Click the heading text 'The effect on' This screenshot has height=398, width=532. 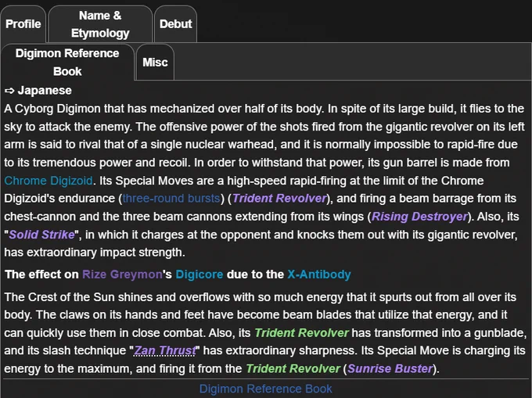(x=41, y=274)
